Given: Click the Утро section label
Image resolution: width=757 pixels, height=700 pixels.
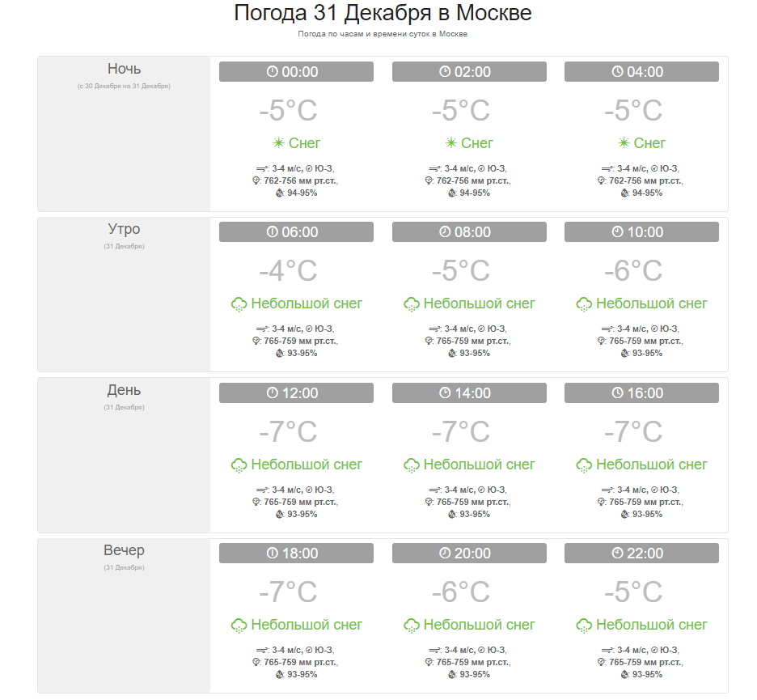Looking at the screenshot, I should point(124,229).
